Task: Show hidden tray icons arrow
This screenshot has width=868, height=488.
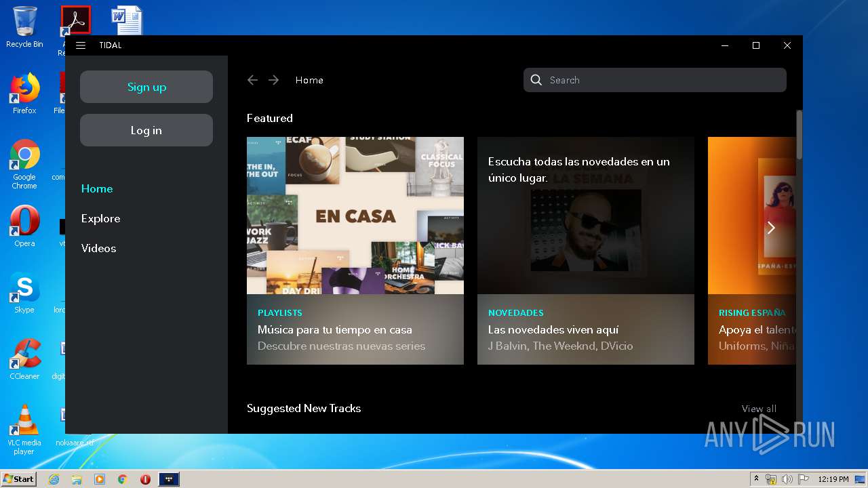Action: click(756, 479)
